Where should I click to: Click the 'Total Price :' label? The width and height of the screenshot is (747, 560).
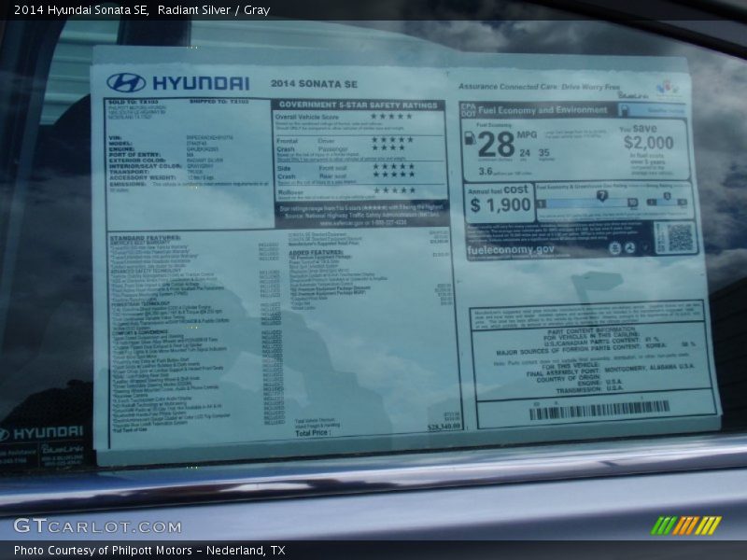(x=312, y=433)
